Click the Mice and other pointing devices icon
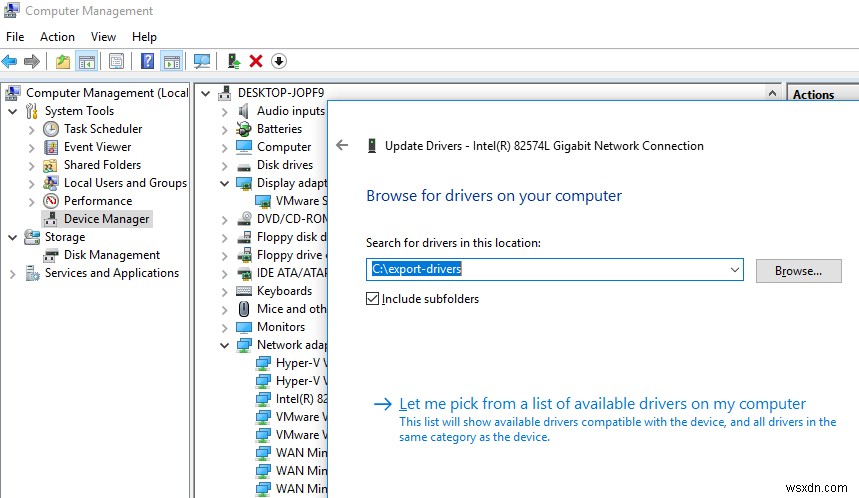The image size is (859, 498). (x=244, y=309)
